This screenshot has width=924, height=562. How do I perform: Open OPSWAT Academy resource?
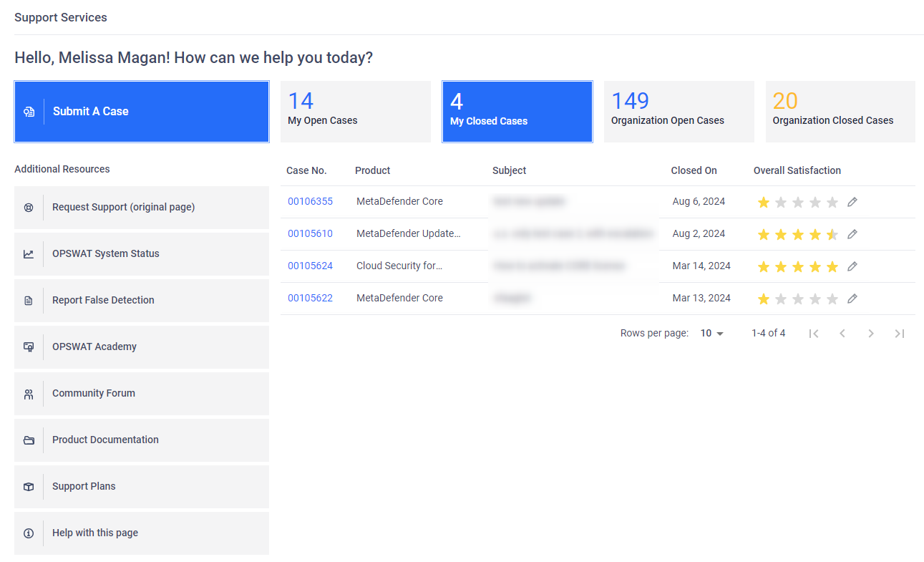coord(142,347)
